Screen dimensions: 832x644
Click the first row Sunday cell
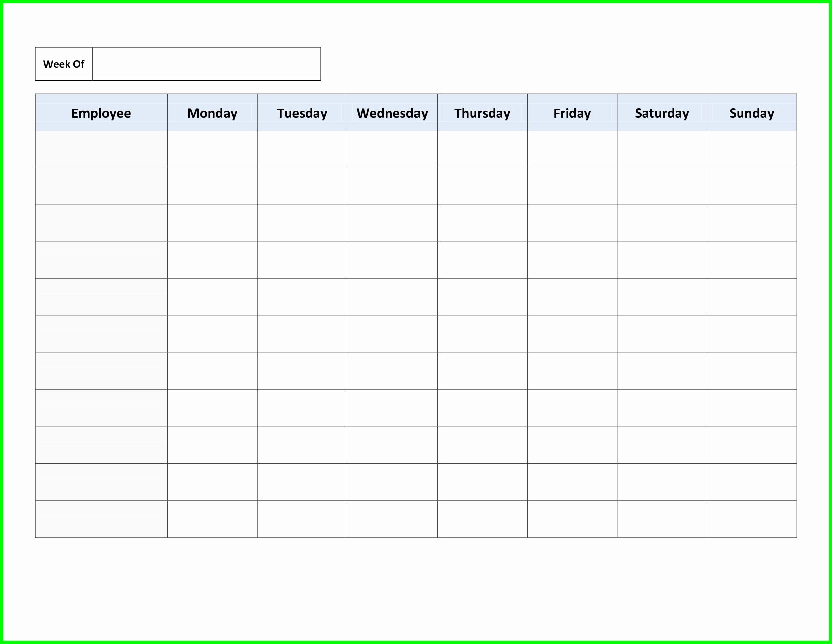(x=752, y=149)
